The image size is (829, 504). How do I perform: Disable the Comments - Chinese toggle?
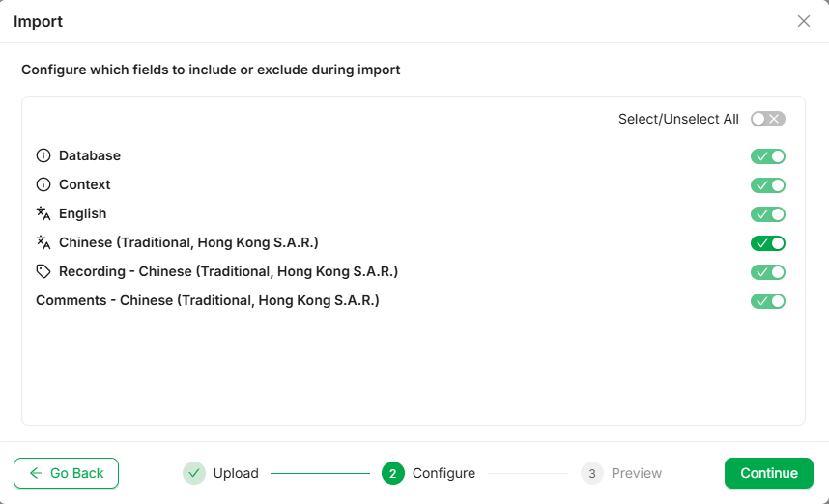click(768, 301)
